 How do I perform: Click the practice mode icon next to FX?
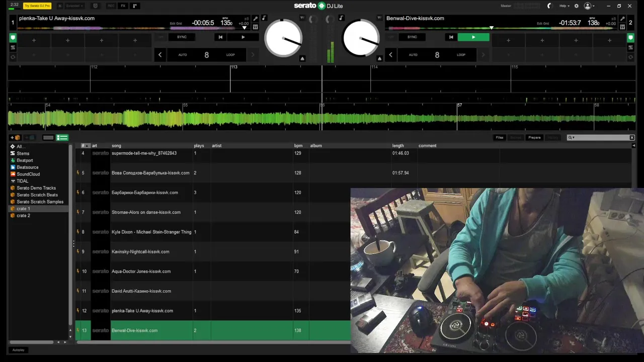135,6
